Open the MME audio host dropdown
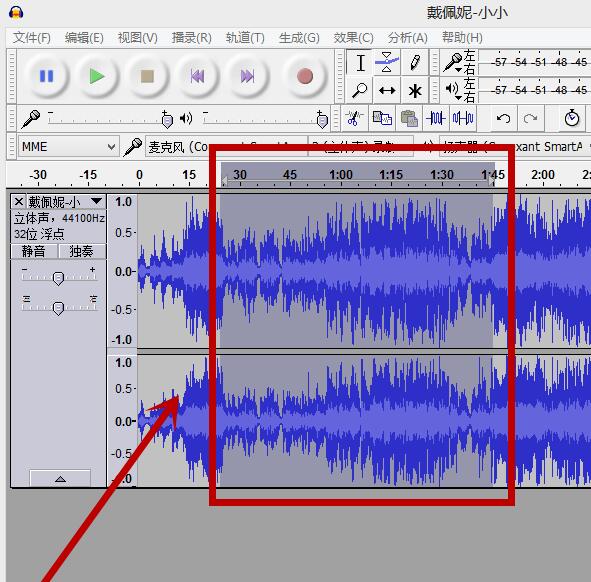Screen dimensions: 591x582 pyautogui.click(x=69, y=146)
